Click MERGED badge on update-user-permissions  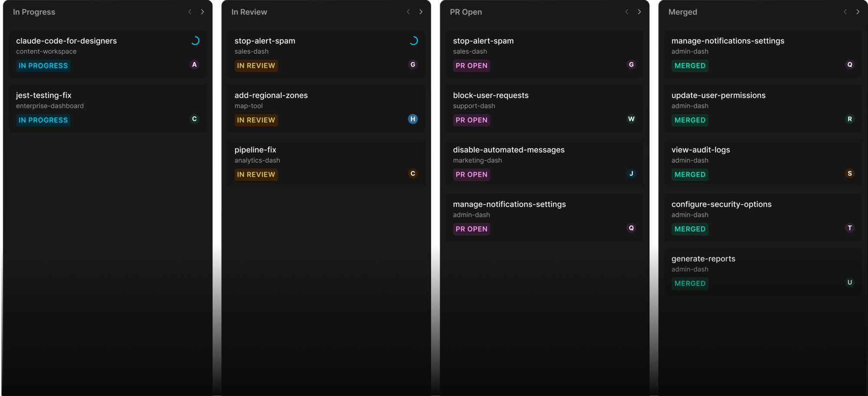[x=690, y=120]
